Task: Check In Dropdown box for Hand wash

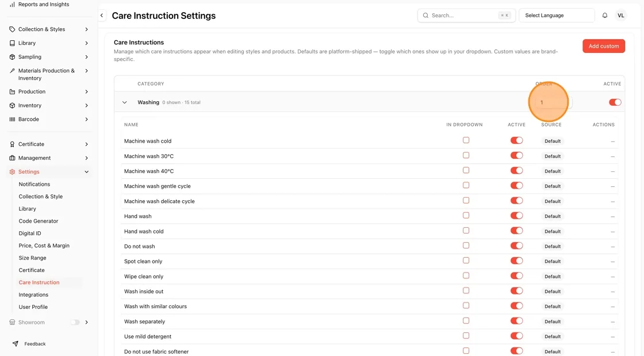Action: pyautogui.click(x=466, y=216)
